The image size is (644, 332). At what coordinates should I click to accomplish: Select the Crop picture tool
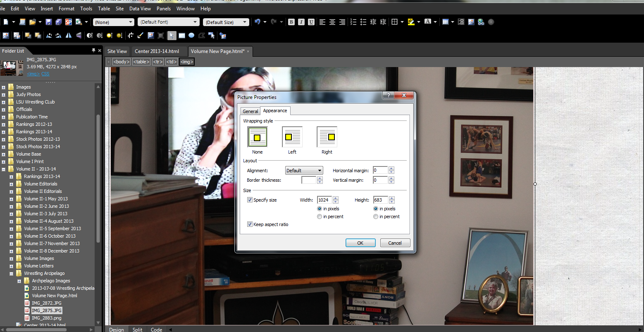[x=130, y=36]
